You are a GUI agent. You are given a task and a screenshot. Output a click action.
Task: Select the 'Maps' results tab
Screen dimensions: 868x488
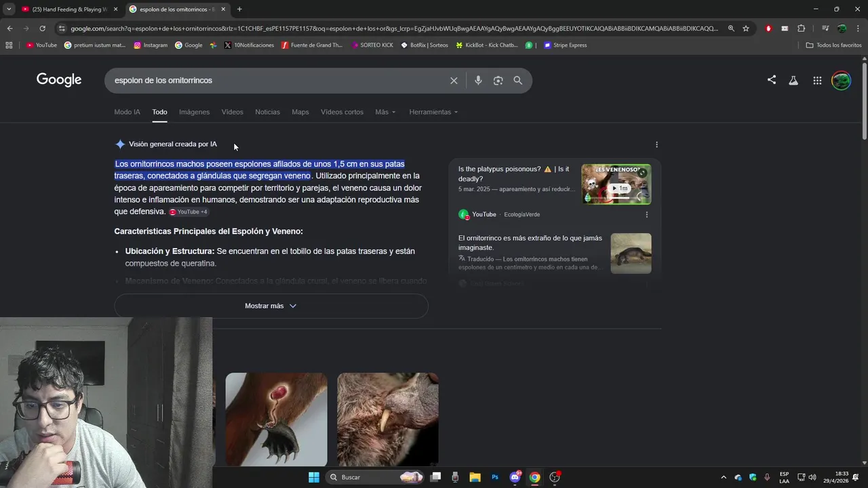(300, 112)
